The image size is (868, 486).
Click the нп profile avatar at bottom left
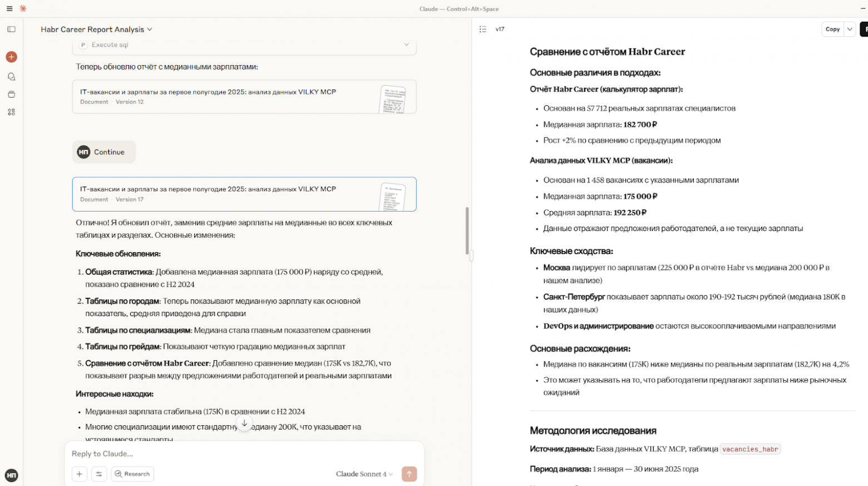pyautogui.click(x=11, y=475)
